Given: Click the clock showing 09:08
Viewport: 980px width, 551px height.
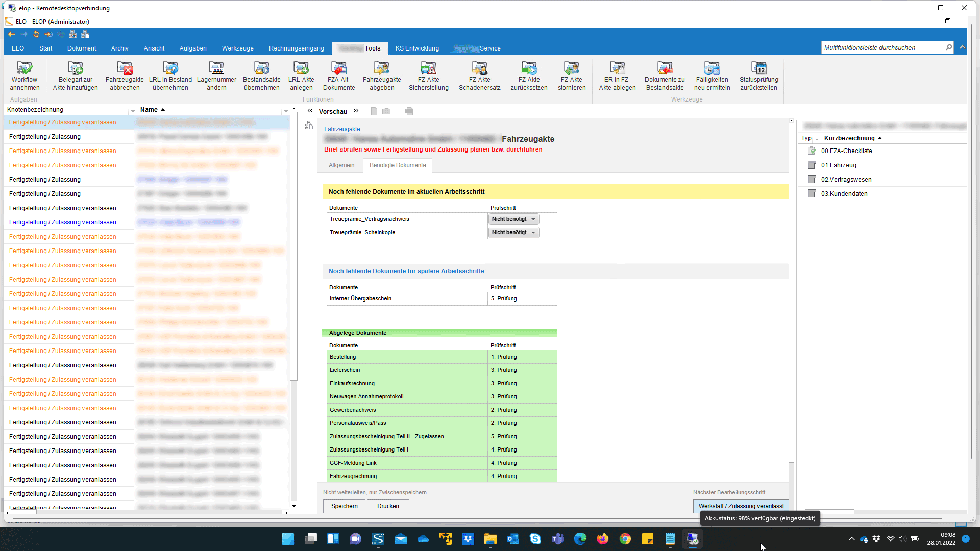Looking at the screenshot, I should point(948,535).
